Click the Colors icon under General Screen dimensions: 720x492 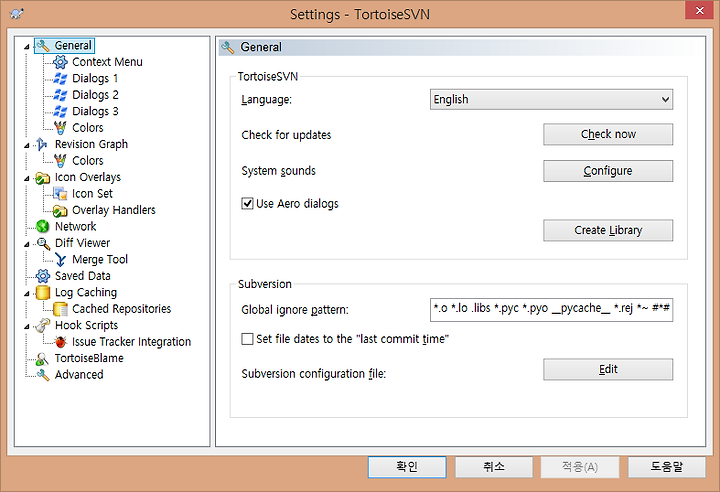pyautogui.click(x=60, y=128)
